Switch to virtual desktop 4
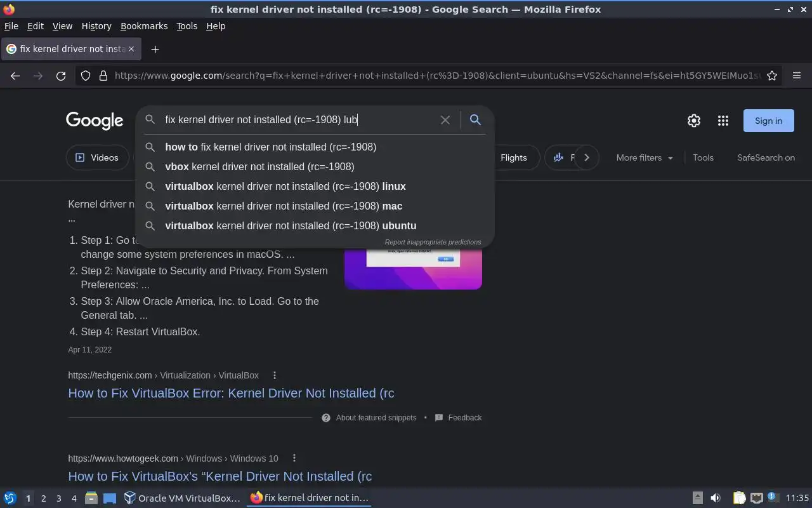This screenshot has width=812, height=508. (x=74, y=498)
